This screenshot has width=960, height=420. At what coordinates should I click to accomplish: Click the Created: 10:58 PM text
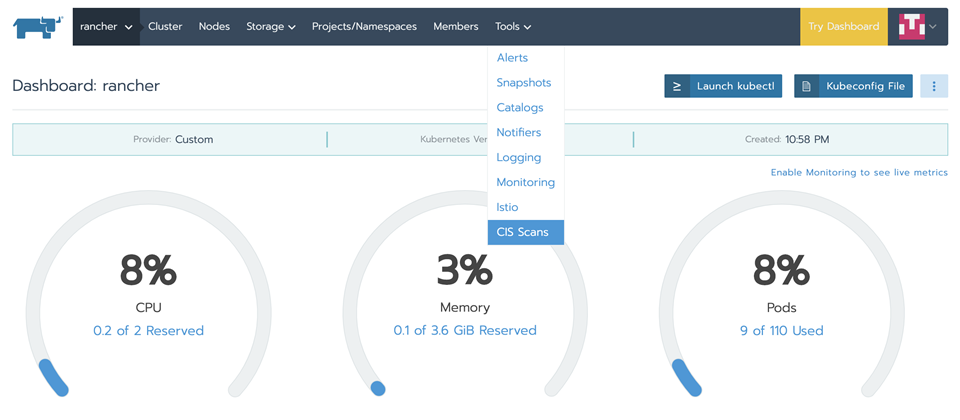tap(787, 140)
